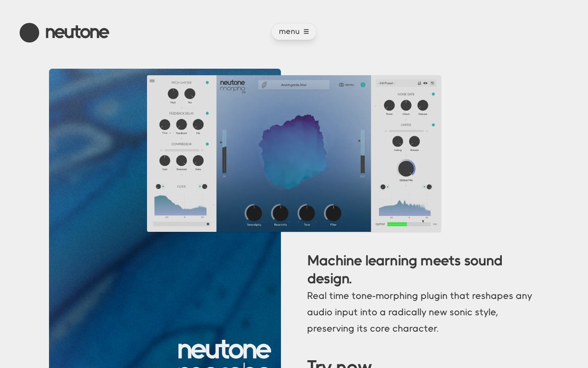The image size is (588, 368).
Task: Toggle the stereo mode icon
Action: [x=341, y=85]
